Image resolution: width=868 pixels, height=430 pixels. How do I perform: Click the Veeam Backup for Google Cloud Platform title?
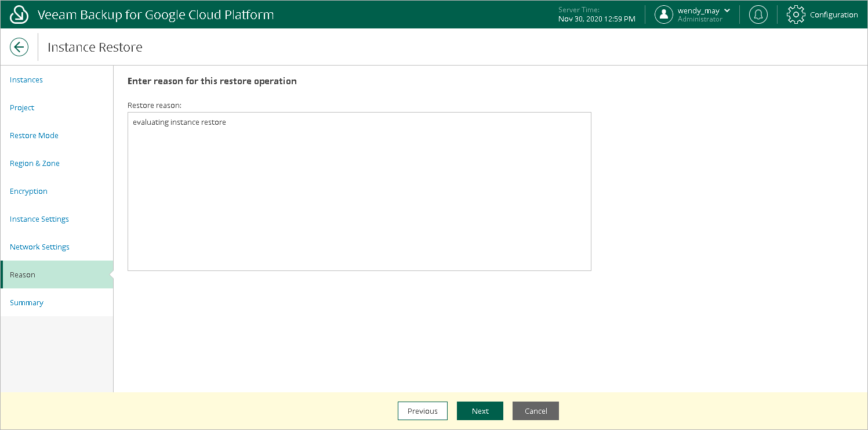coord(155,15)
